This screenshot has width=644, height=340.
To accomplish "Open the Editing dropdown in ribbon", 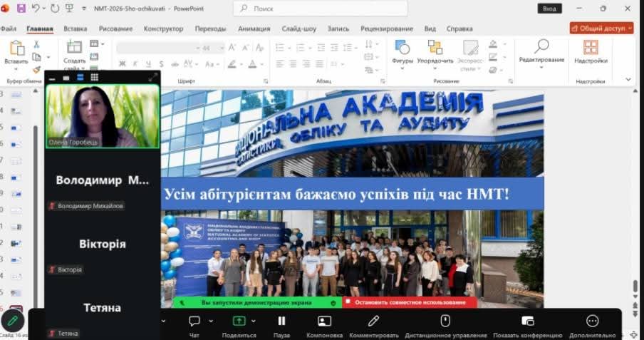I will tap(541, 51).
